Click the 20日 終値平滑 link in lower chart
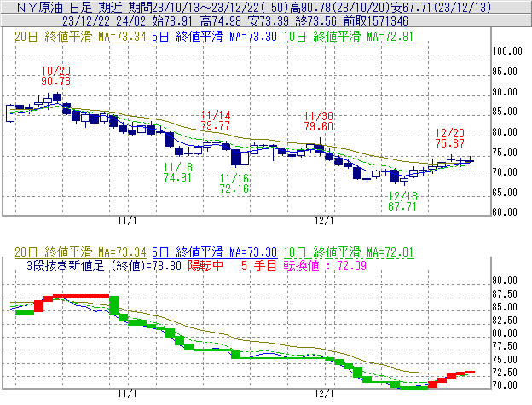This screenshot has width=532, height=405. coord(80,252)
